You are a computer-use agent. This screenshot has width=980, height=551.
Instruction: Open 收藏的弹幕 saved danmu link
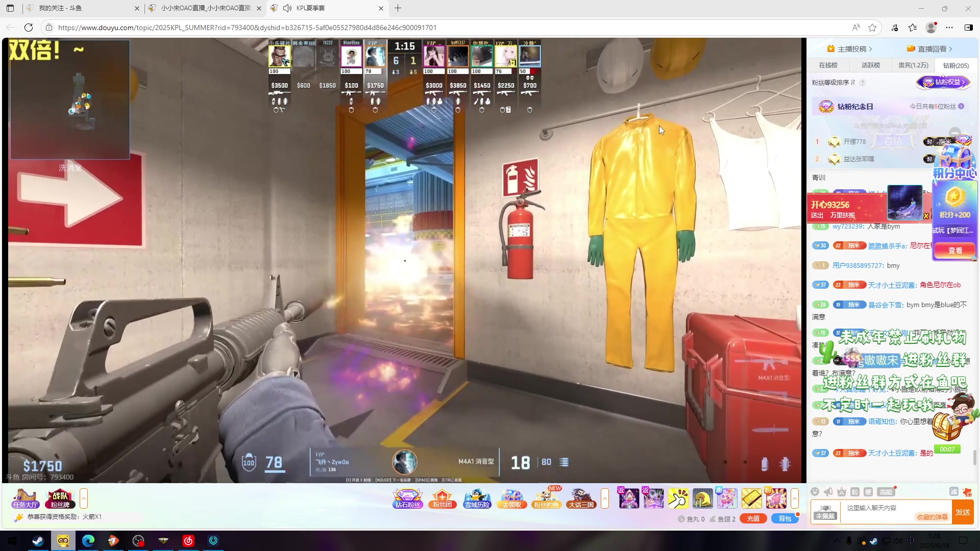click(932, 517)
